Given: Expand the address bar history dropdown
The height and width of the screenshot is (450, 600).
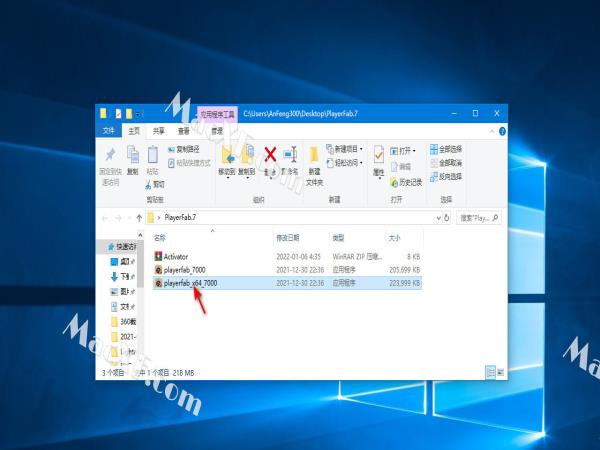Looking at the screenshot, I should (439, 218).
